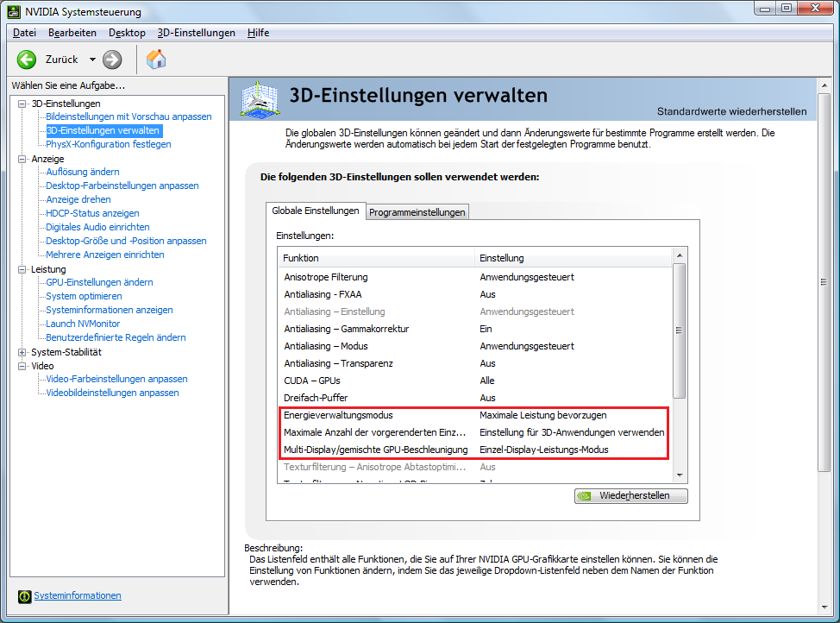Click the settings list scrollbar down arrow

click(x=680, y=475)
